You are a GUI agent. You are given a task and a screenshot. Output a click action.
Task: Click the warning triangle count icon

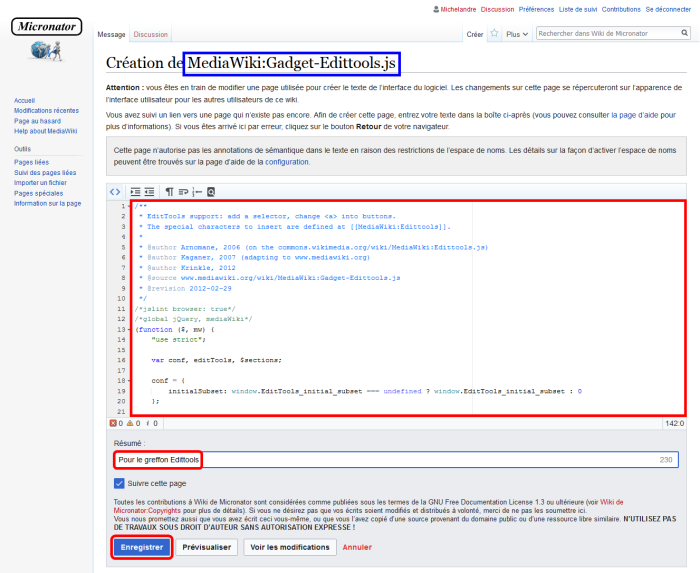pos(130,423)
